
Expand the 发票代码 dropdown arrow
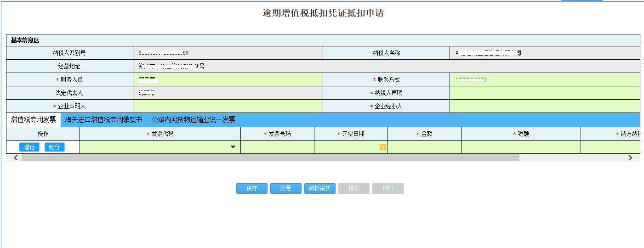233,147
